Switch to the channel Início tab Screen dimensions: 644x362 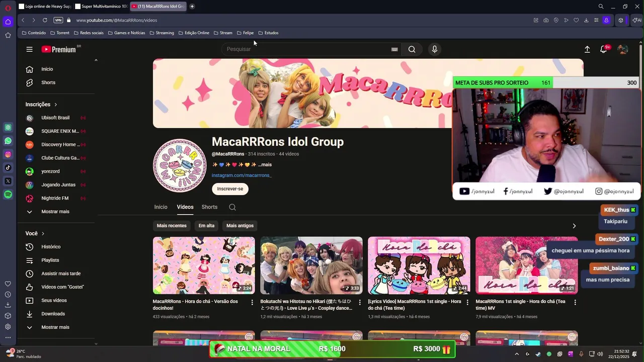click(x=161, y=207)
